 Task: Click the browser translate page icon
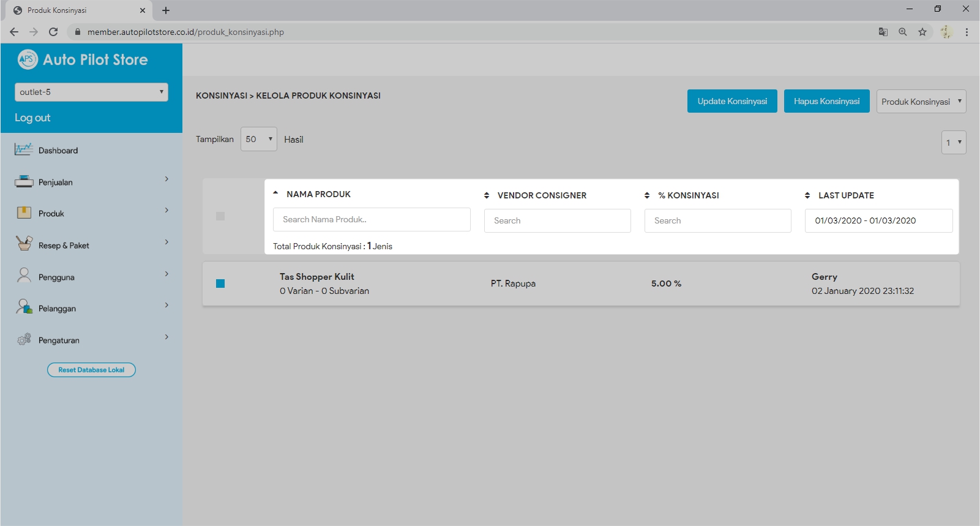tap(883, 32)
